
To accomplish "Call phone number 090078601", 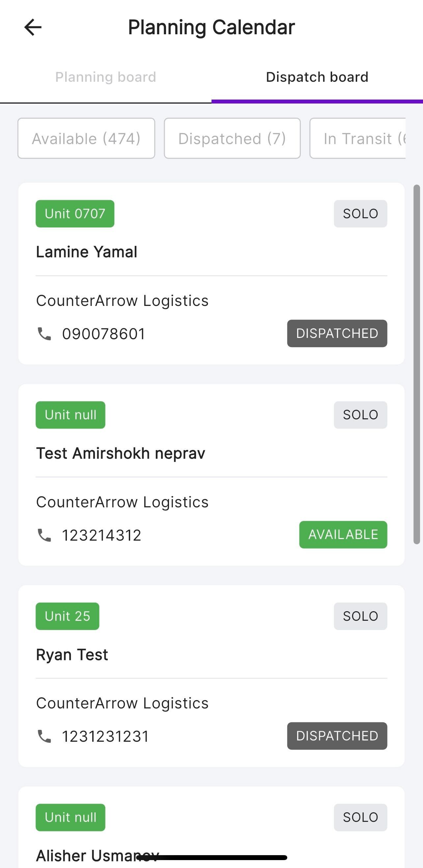I will click(104, 334).
